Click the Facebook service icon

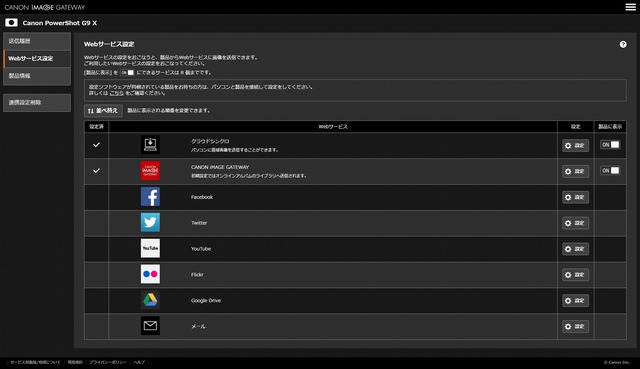tap(150, 197)
